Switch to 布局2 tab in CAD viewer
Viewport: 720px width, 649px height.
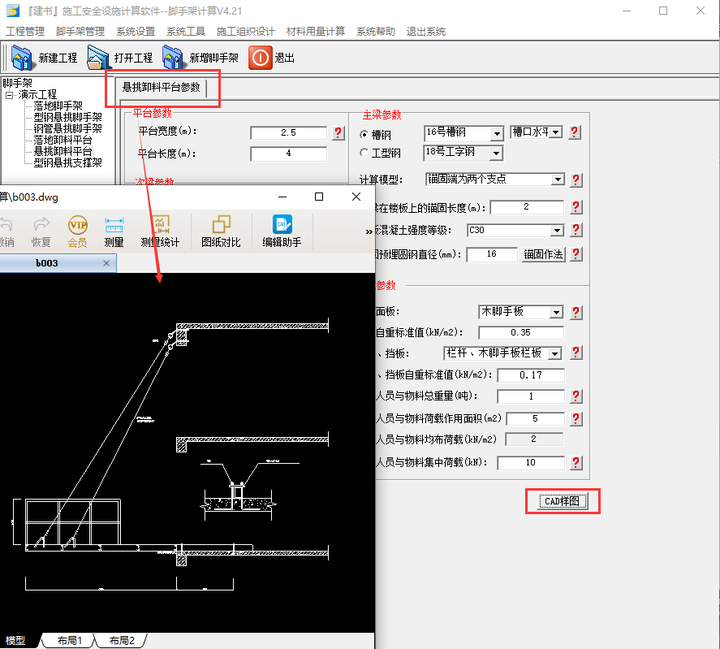click(x=122, y=640)
